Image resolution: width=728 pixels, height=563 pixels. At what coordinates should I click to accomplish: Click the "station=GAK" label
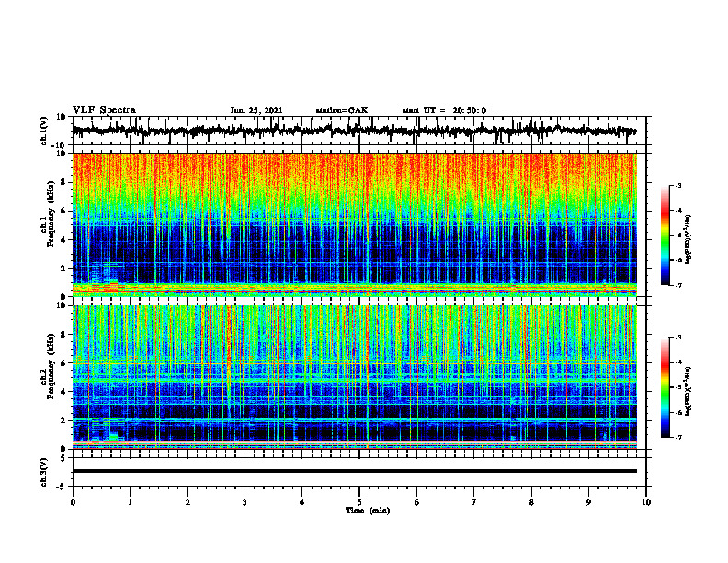click(x=342, y=110)
